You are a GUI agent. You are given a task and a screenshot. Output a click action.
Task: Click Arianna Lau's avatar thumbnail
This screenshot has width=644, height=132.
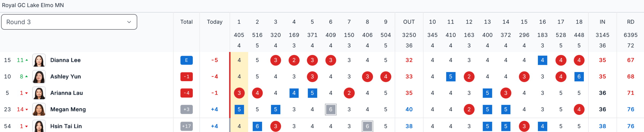click(x=39, y=93)
